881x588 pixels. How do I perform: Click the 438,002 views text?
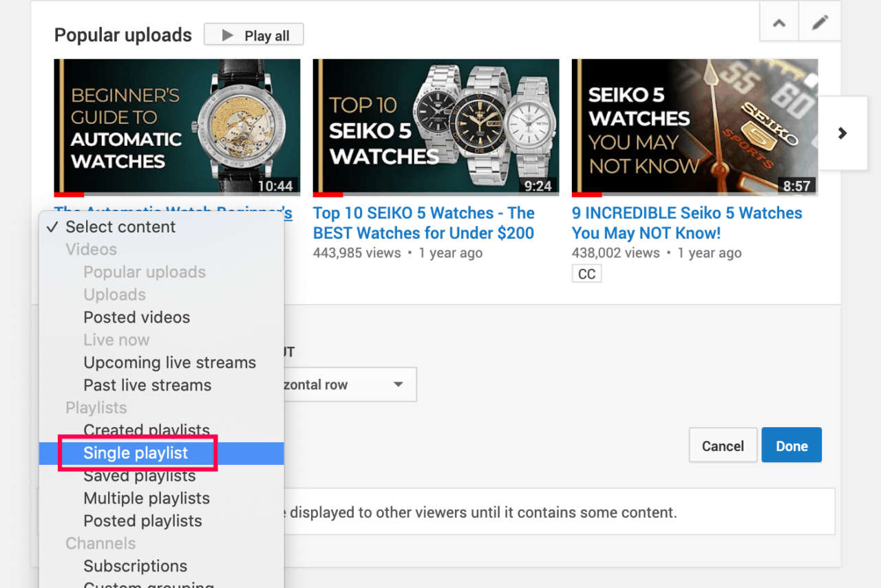(x=615, y=253)
